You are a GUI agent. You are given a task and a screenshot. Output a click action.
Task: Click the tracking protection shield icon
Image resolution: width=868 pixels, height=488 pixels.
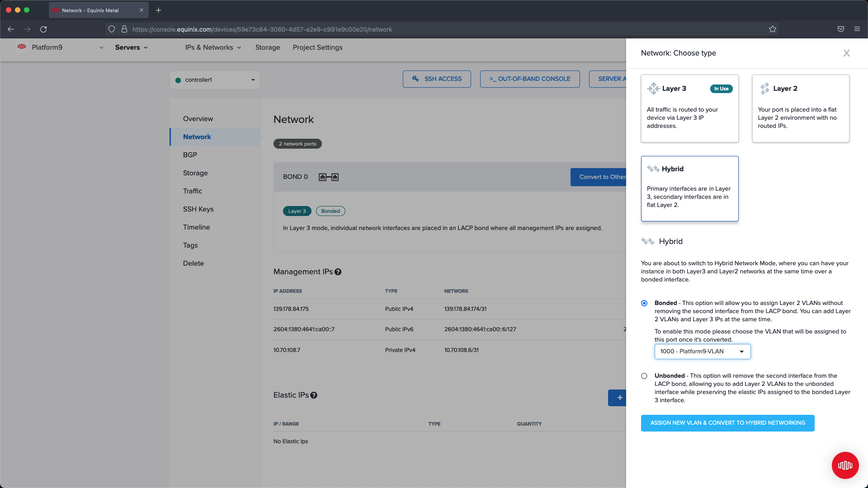112,29
